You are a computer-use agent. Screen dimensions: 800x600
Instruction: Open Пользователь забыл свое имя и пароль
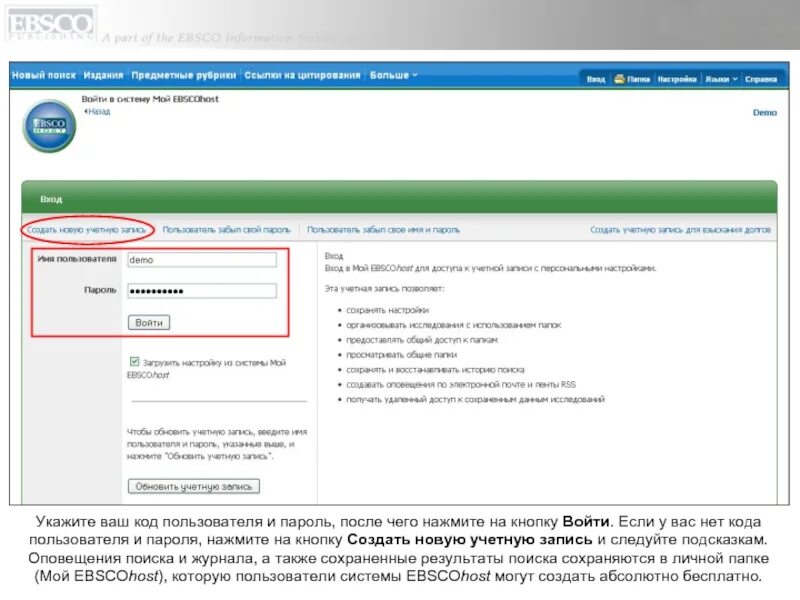tap(383, 230)
